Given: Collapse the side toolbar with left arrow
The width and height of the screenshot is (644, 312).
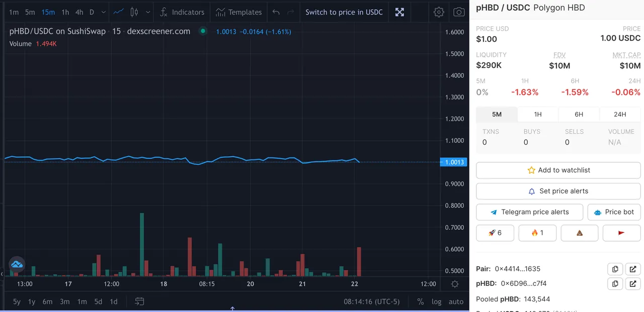Looking at the screenshot, I should point(2,274).
